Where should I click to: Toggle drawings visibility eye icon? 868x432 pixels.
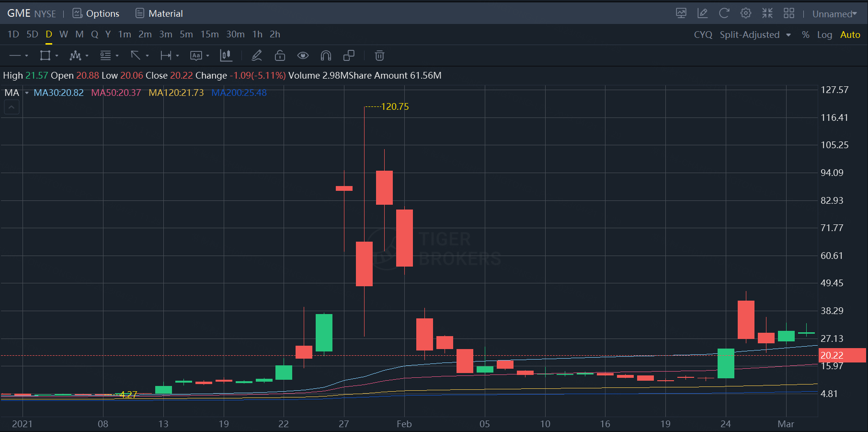tap(303, 56)
